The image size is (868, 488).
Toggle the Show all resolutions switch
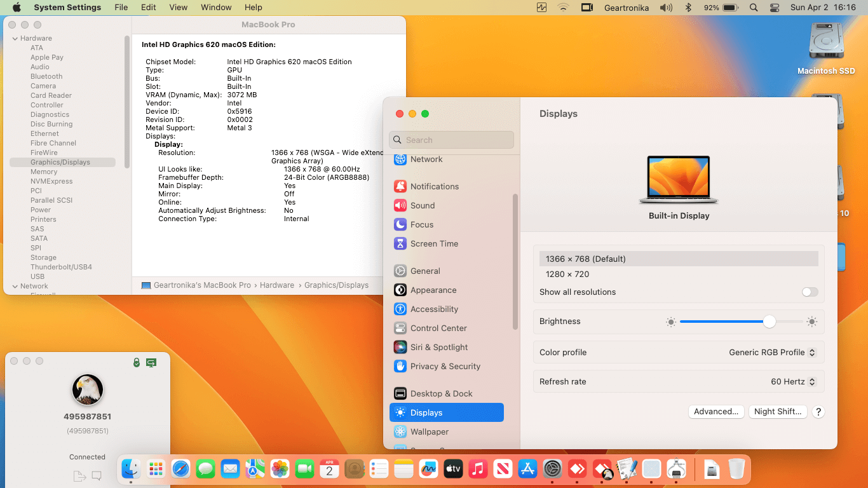tap(810, 292)
